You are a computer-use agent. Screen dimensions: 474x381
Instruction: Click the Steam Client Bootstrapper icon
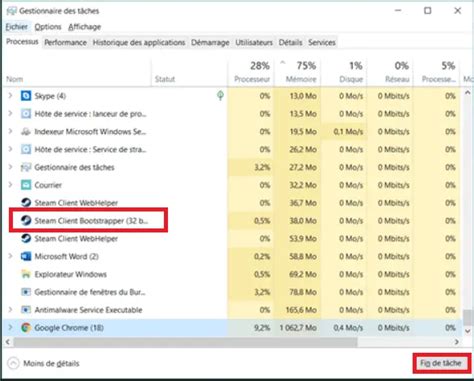pos(26,221)
